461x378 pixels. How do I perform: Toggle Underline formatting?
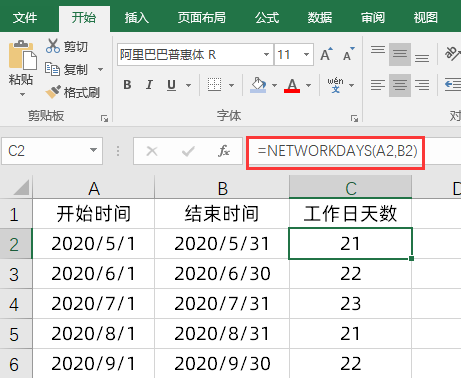pos(171,85)
